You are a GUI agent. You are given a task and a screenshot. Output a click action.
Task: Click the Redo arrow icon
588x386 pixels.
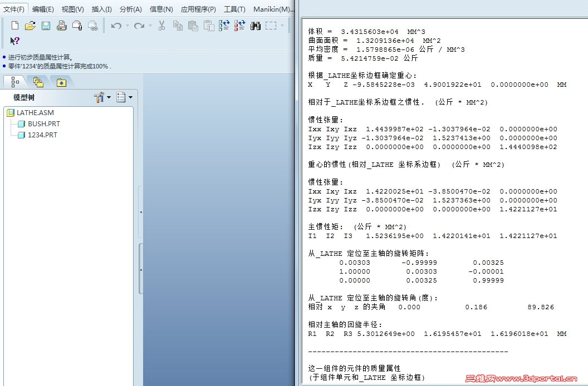(139, 26)
